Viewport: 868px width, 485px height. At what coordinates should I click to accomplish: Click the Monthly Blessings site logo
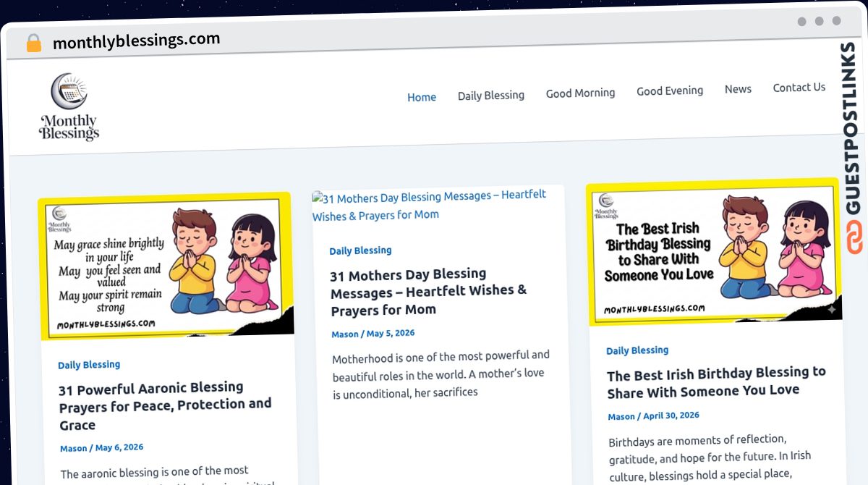[x=69, y=106]
